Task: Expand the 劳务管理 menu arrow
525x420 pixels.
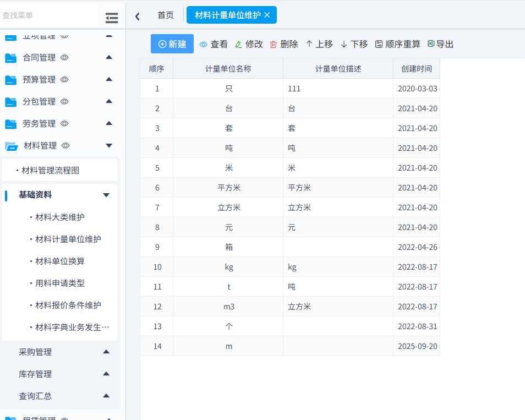Action: (109, 123)
